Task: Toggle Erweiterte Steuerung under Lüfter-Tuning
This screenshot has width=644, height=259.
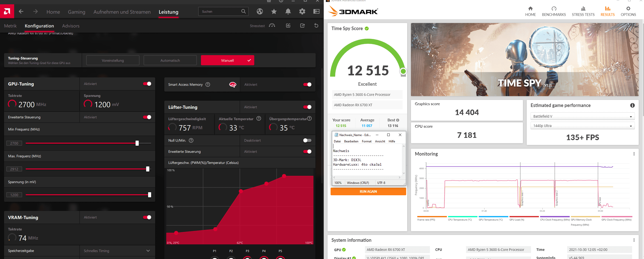Action: pyautogui.click(x=307, y=152)
